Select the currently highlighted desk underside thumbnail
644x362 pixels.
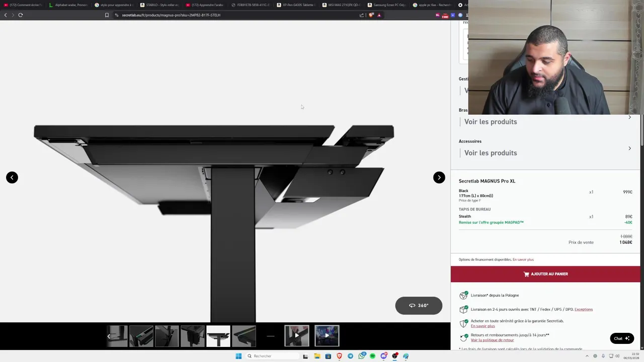click(218, 336)
